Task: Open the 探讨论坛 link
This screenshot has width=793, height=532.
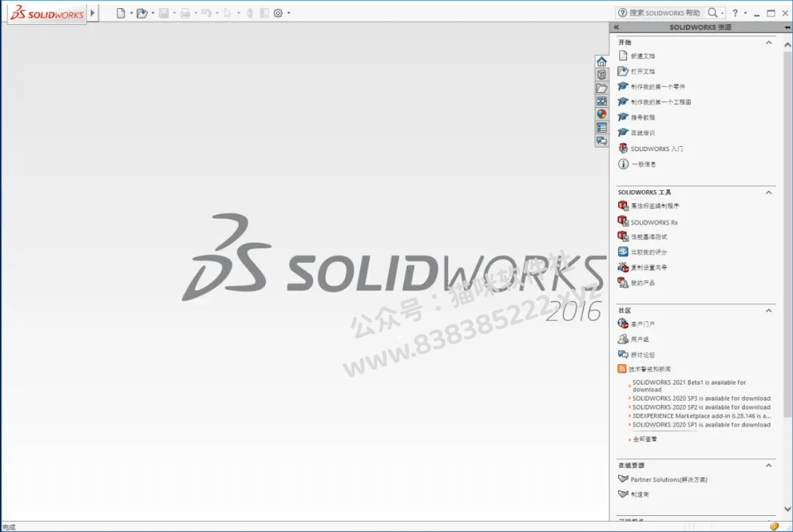Action: [x=642, y=354]
